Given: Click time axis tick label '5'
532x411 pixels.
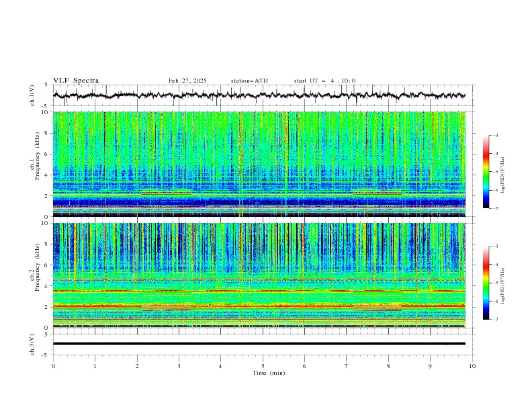Looking at the screenshot, I should coord(263,366).
